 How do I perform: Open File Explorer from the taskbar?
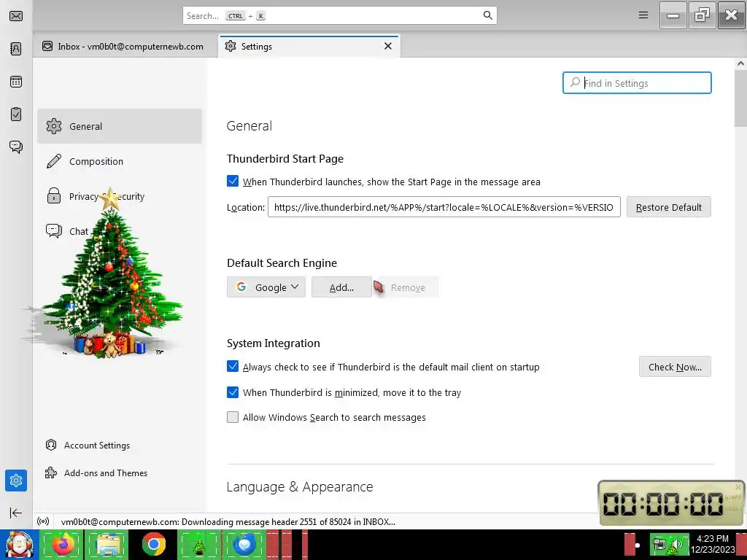pos(108,544)
